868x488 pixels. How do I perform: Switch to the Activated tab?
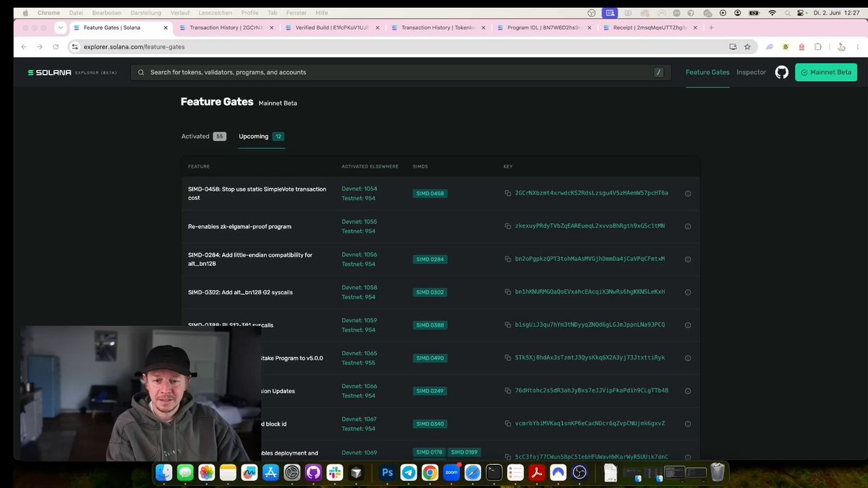(x=203, y=136)
